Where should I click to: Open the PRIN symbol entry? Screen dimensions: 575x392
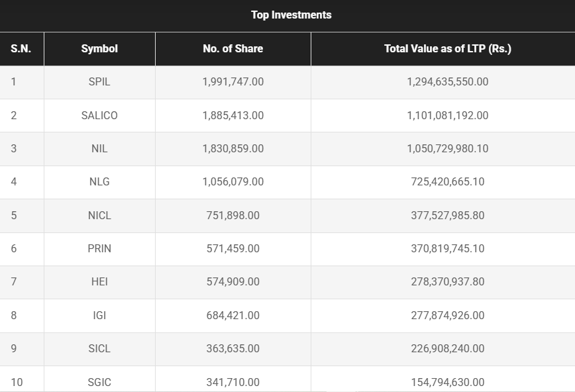pos(99,248)
